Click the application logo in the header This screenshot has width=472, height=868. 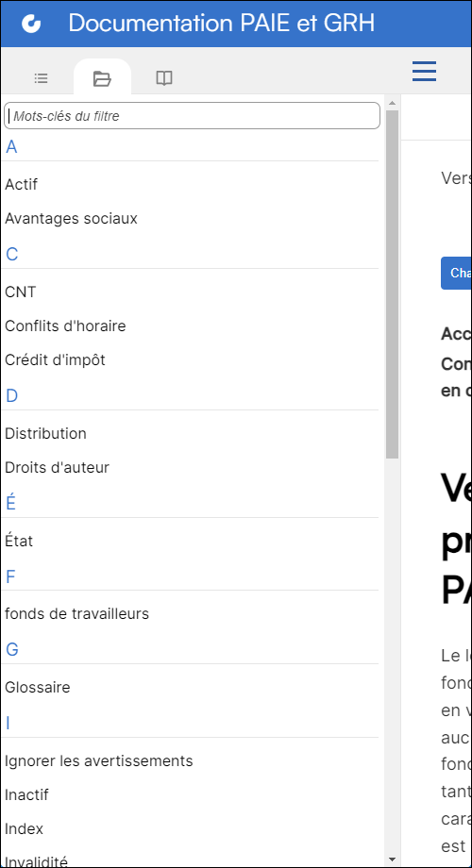pyautogui.click(x=31, y=24)
